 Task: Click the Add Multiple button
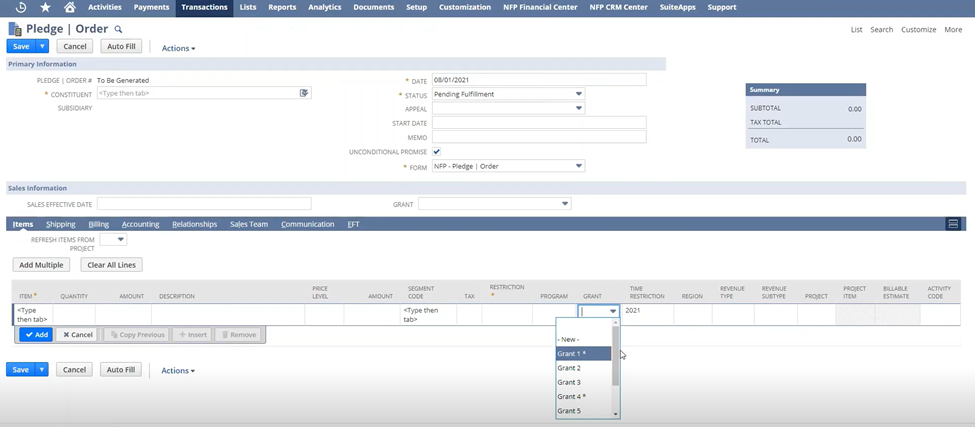coord(41,265)
